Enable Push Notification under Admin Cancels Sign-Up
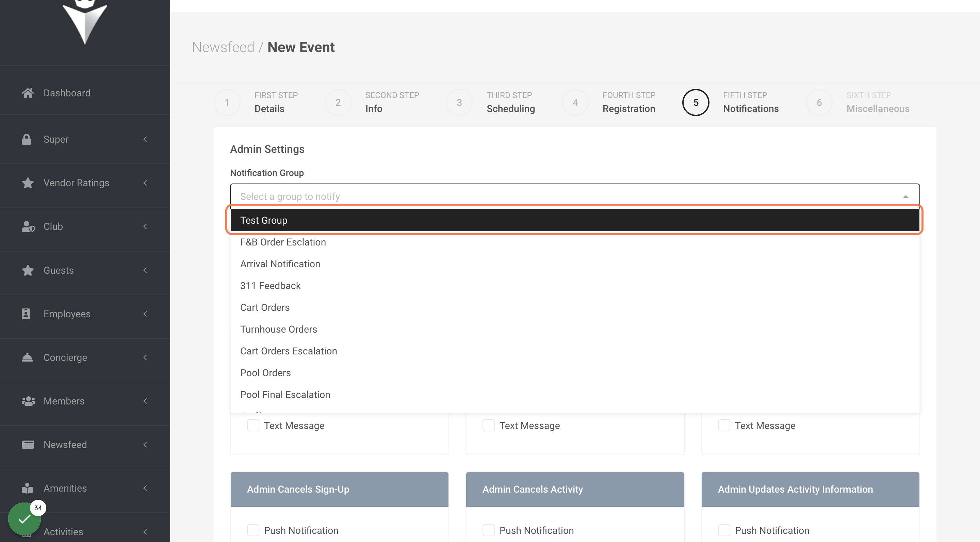The image size is (980, 542). [253, 530]
